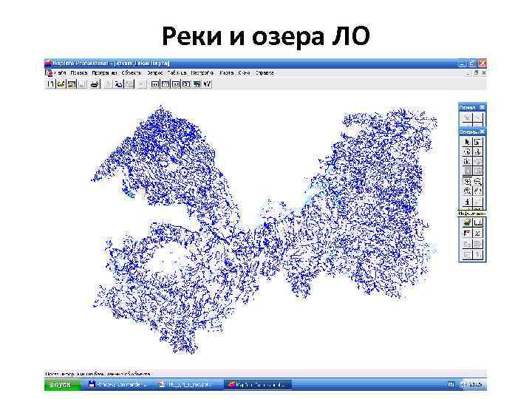Click the Statistics sigma tool

[477, 233]
